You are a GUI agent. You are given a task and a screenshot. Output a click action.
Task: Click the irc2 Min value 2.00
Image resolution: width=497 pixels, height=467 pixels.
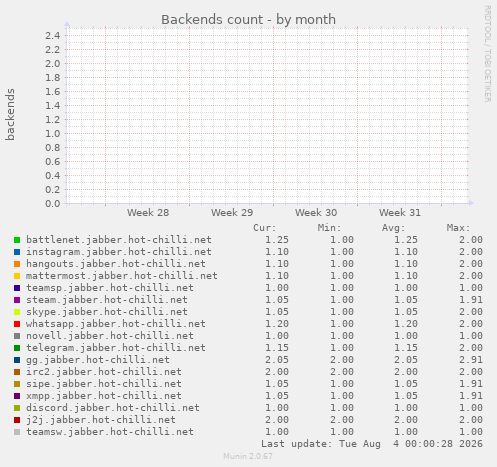tap(342, 372)
